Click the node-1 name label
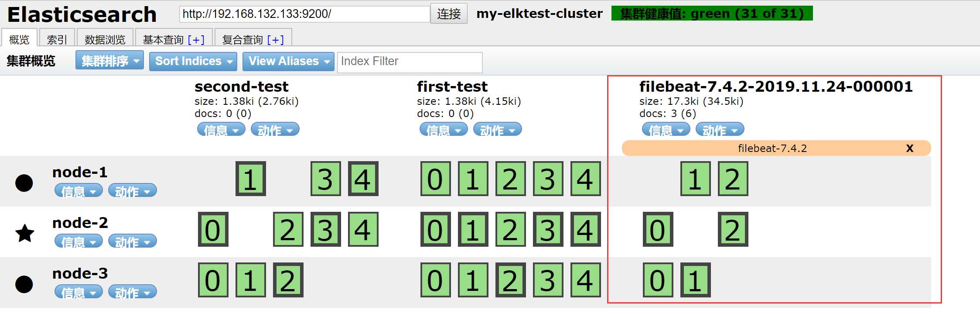Viewport: 980px width, 314px height. [x=80, y=172]
